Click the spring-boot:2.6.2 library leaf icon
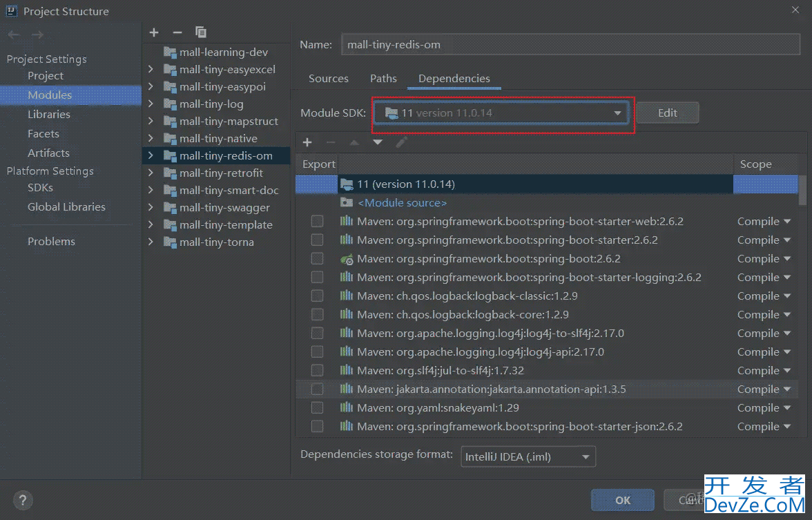812x520 pixels. coord(347,258)
